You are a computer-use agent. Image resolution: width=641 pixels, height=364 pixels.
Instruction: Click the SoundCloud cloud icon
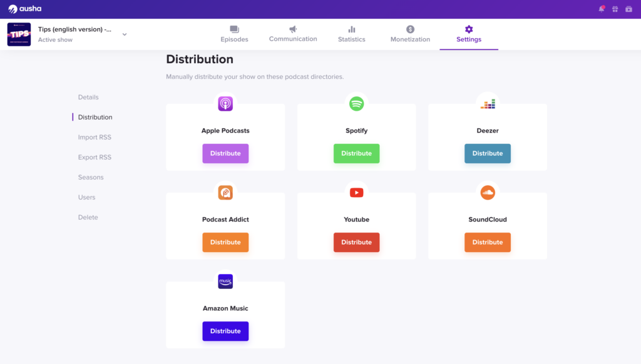point(488,193)
